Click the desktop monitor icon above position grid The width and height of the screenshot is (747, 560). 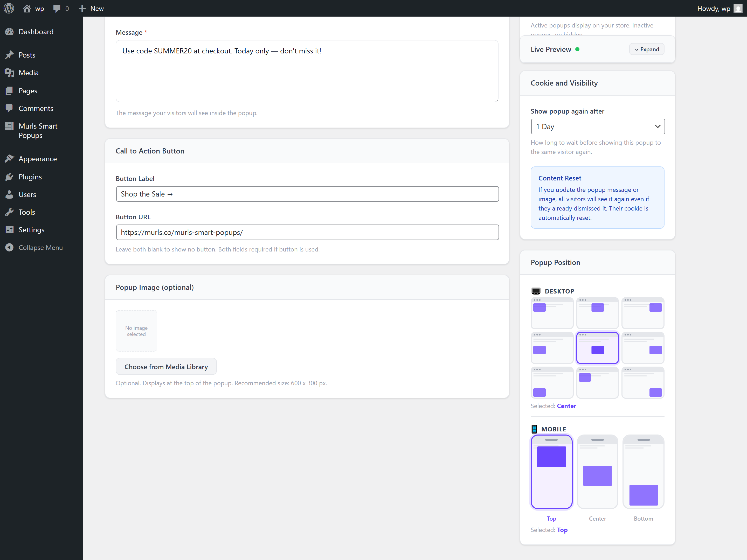pos(536,291)
